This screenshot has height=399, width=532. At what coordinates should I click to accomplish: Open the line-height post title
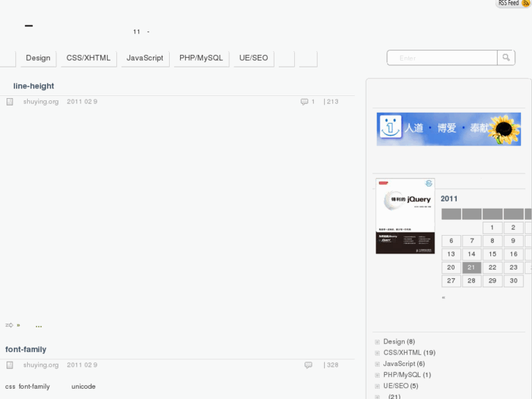(34, 86)
